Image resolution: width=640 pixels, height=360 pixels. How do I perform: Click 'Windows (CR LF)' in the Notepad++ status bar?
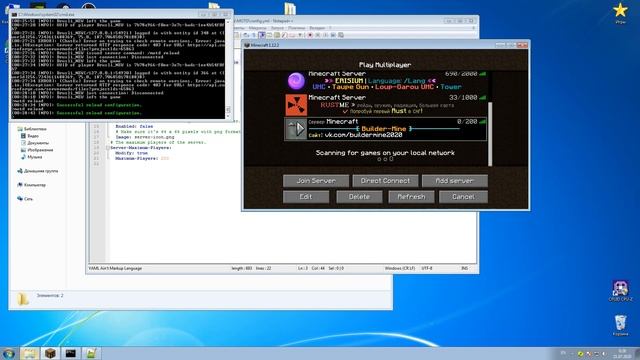(x=400, y=268)
